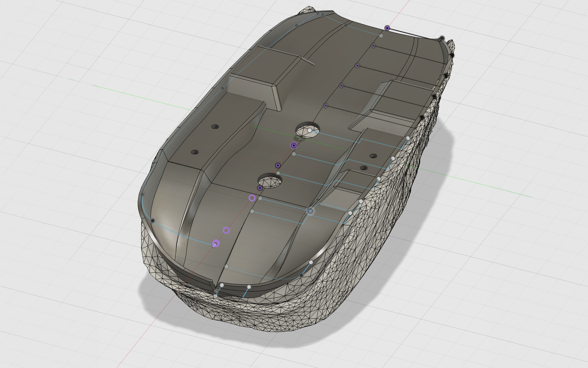Click the large circular hole nearer the rounded nose
Screen dimensions: 588x368
click(x=270, y=181)
